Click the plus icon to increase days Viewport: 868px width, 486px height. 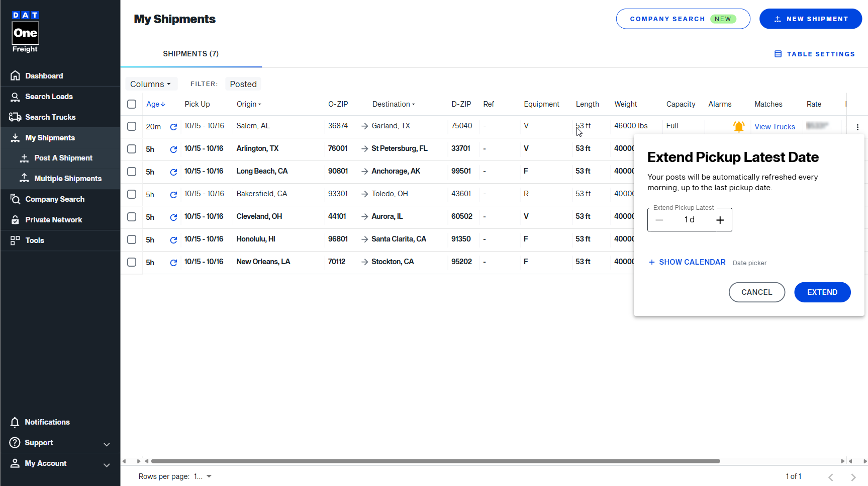(720, 220)
